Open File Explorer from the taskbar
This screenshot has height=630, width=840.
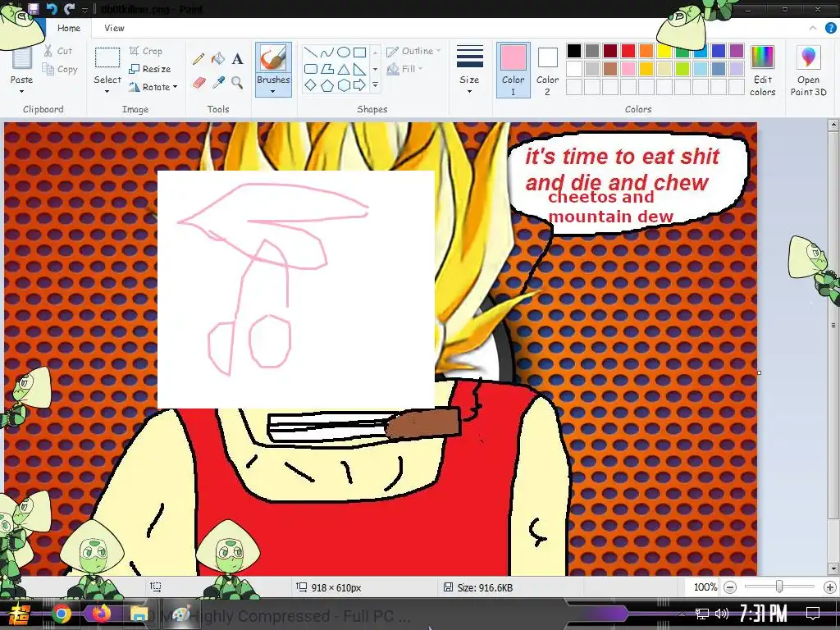click(139, 614)
